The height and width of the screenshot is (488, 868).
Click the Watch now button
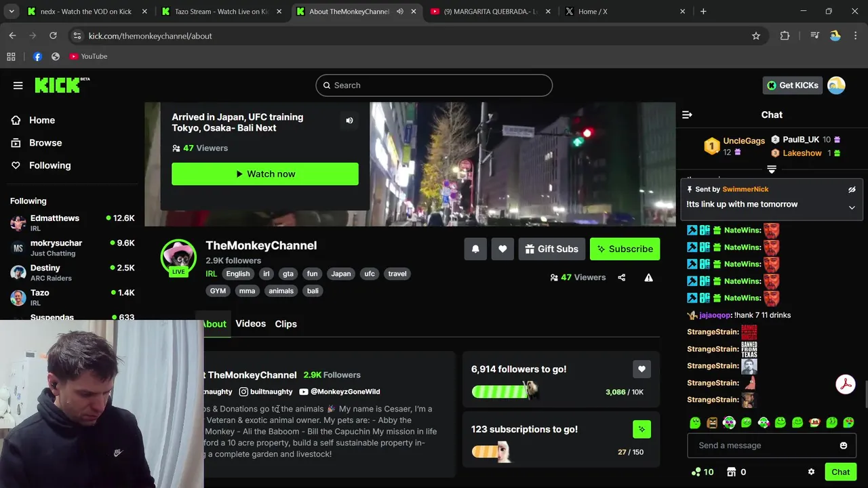pos(265,174)
